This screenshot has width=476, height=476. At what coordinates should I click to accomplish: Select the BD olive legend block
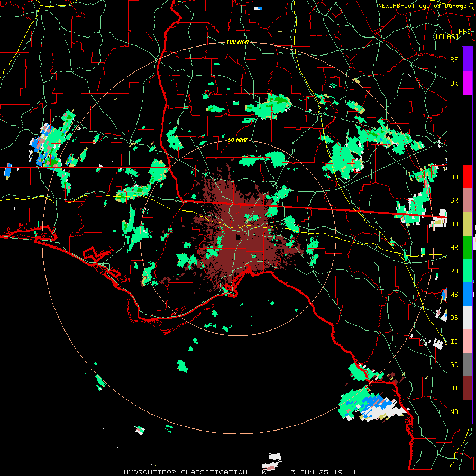467,224
